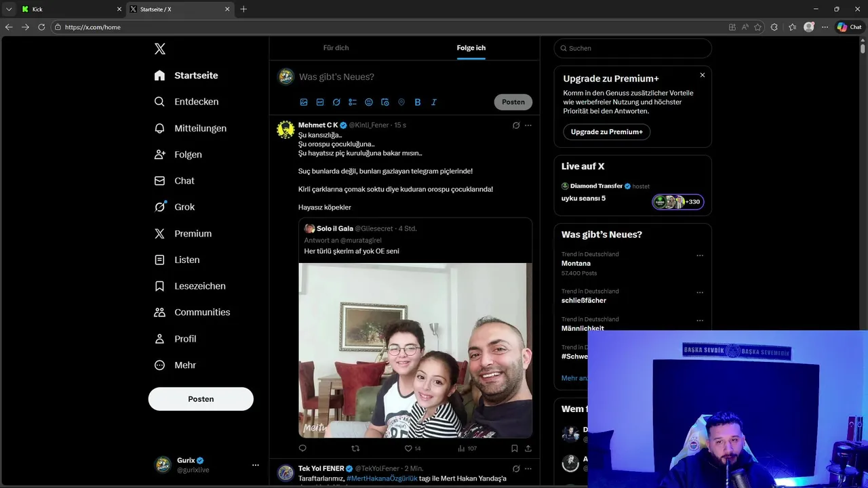Open Montana trend
Image resolution: width=868 pixels, height=488 pixels.
[x=576, y=263]
